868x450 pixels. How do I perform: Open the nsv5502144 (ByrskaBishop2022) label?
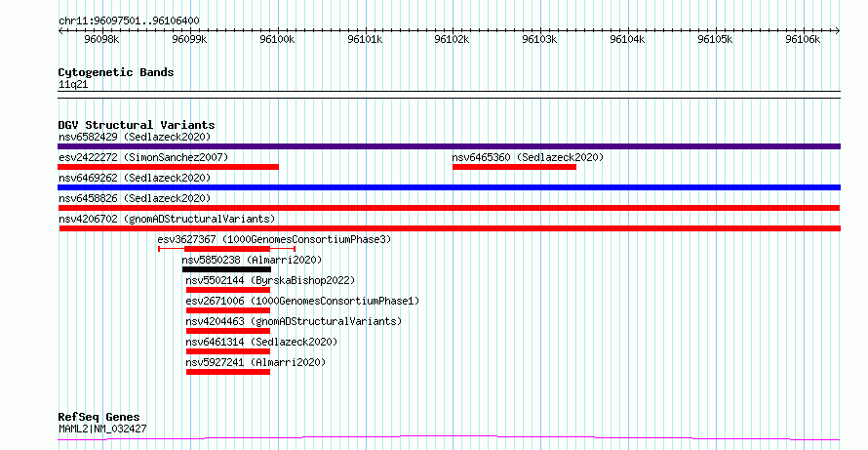270,280
